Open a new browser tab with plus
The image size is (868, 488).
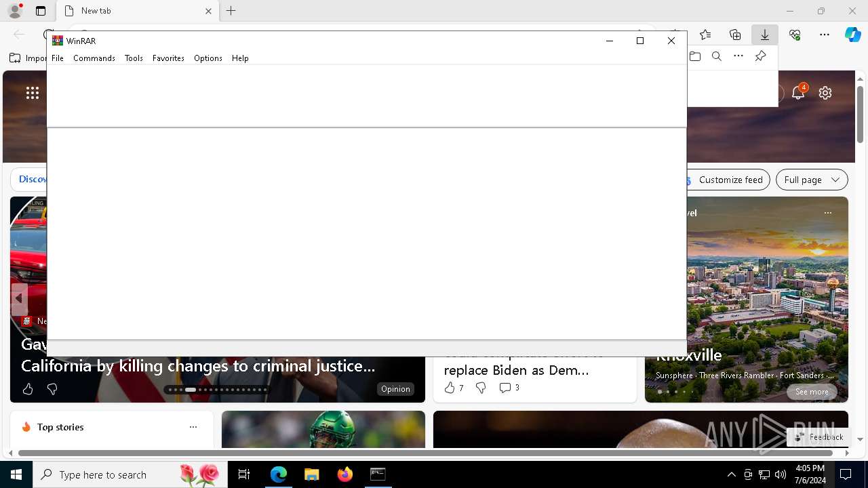coord(231,11)
